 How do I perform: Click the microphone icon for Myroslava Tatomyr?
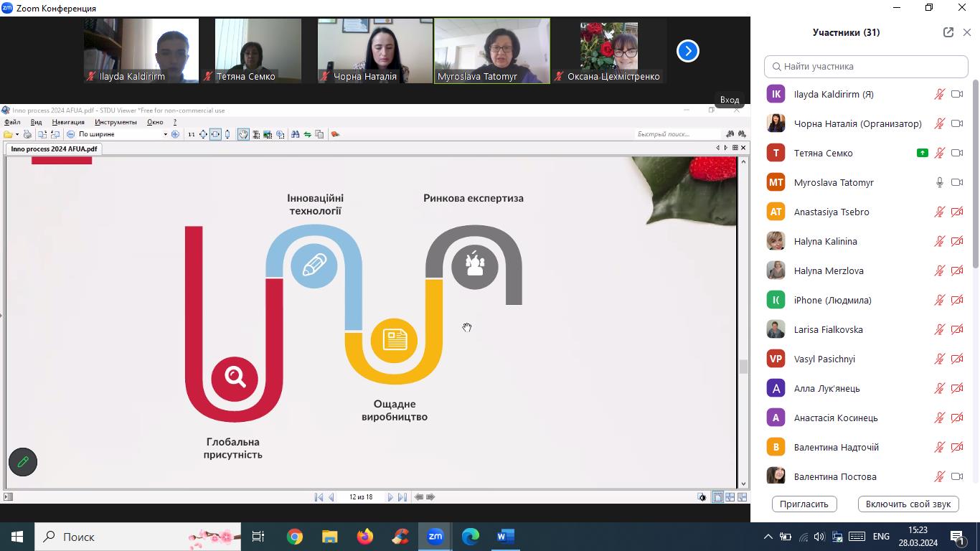pos(939,182)
